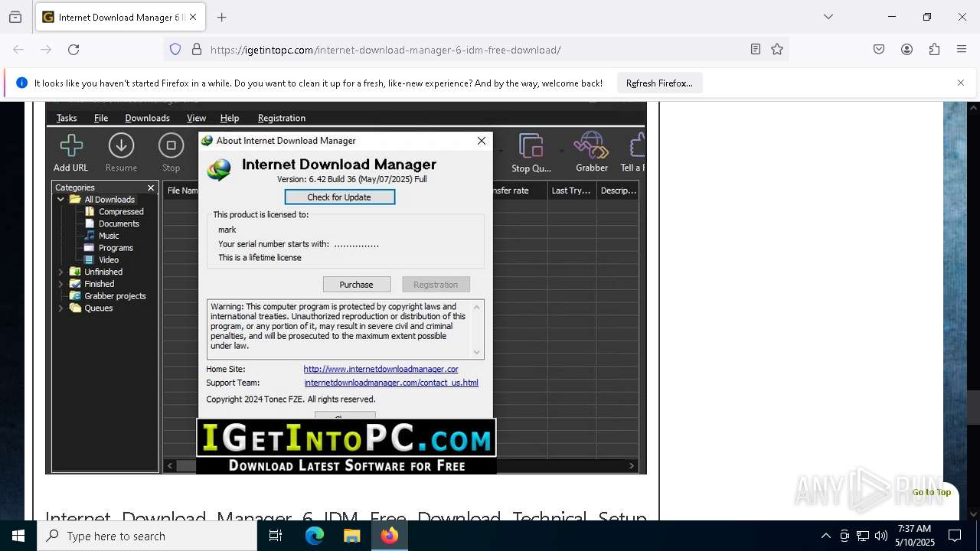This screenshot has height=551, width=980.
Task: Click warning text scrollbar up arrow
Action: [x=477, y=307]
